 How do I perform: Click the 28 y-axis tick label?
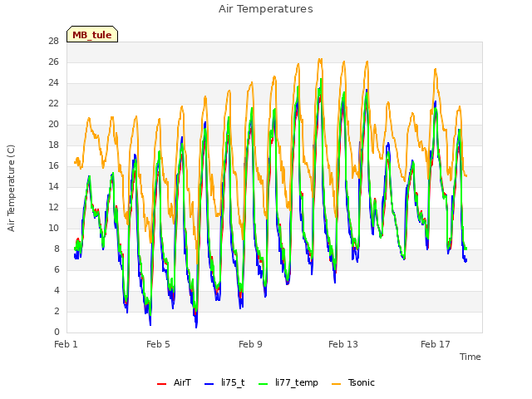pyautogui.click(x=53, y=41)
